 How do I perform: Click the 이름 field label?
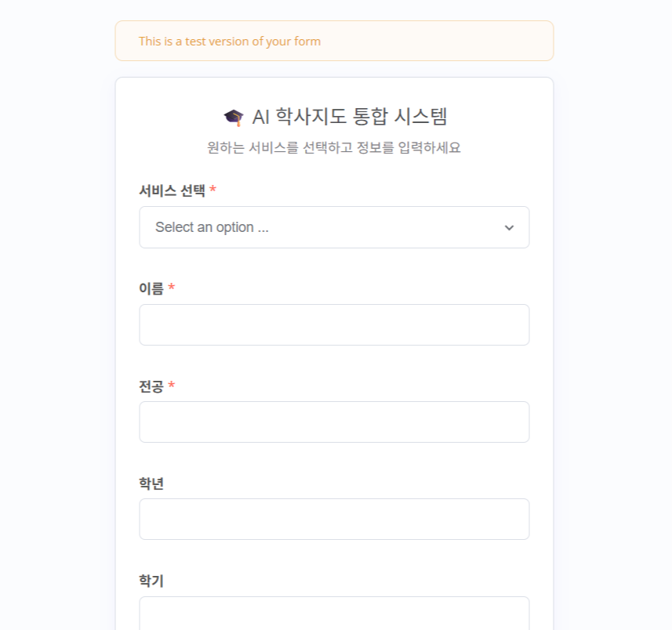pos(151,288)
